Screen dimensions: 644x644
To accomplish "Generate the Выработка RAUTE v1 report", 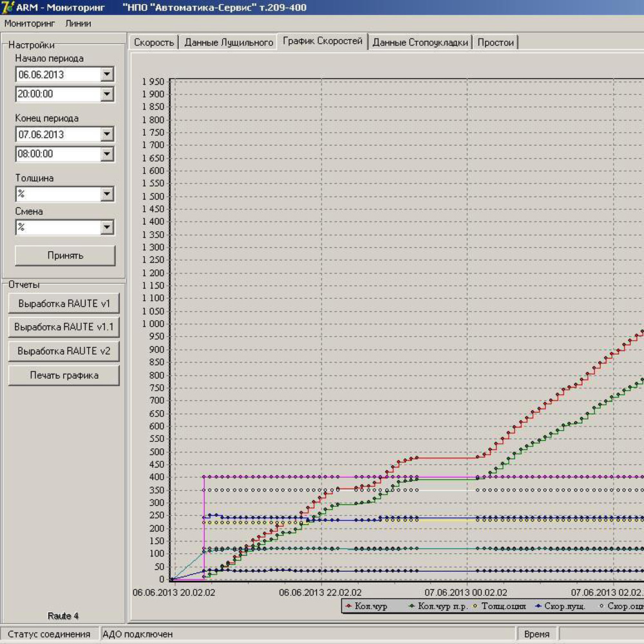I will [64, 303].
